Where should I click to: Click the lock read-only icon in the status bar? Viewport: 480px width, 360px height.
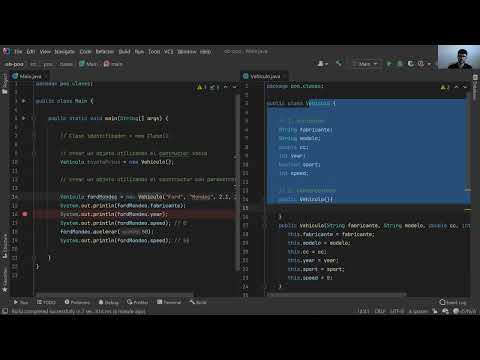coord(435,311)
